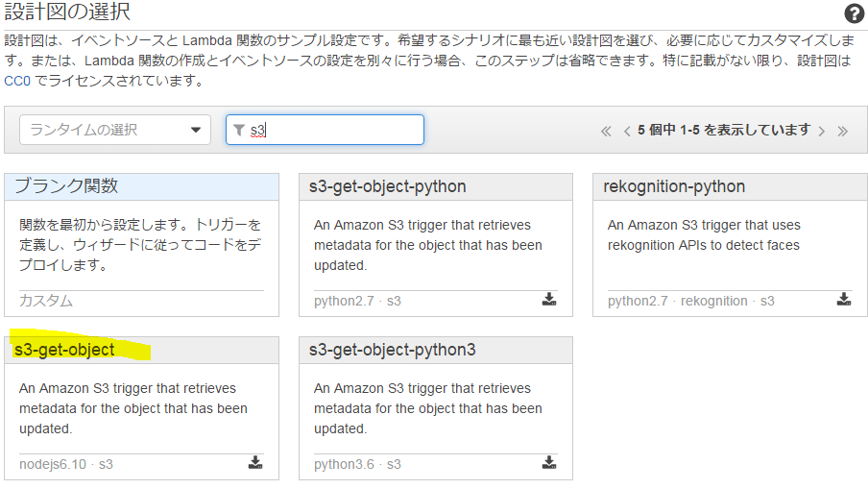
Task: Select the s3-get-object-python blueprint title
Action: (x=388, y=186)
